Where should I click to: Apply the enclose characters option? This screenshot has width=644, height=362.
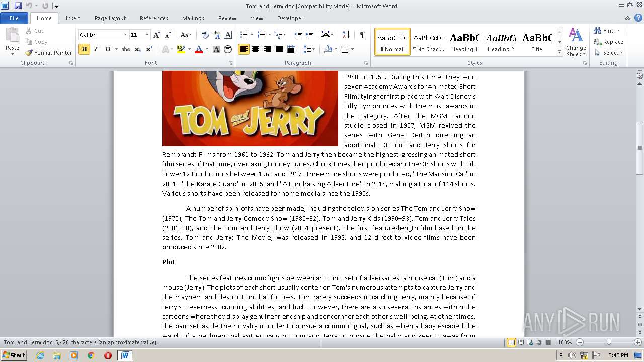pos(228,49)
